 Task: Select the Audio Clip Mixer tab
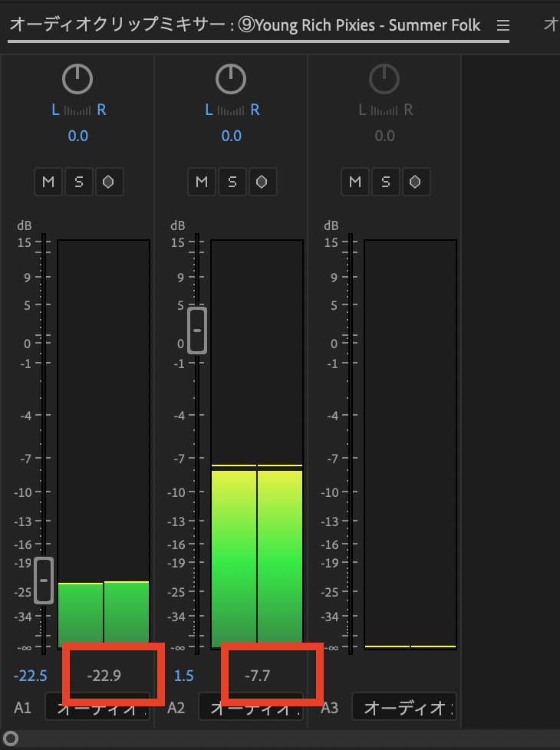(x=245, y=25)
